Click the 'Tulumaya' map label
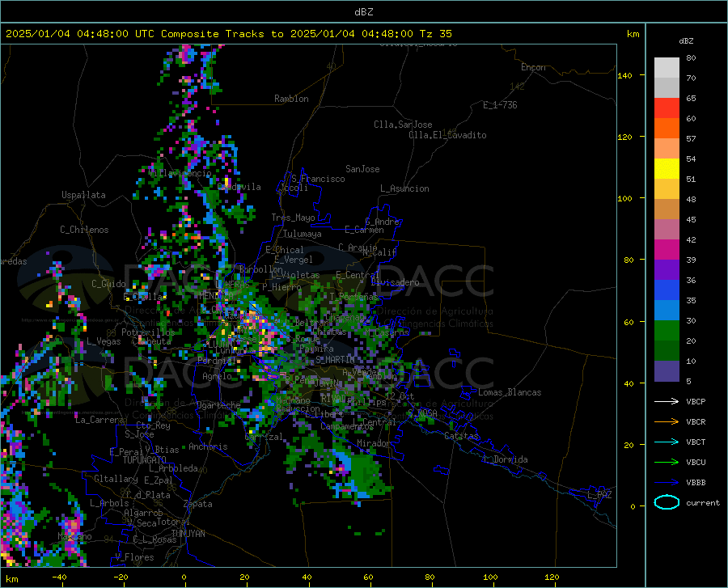This screenshot has width=728, height=588. coord(303,234)
